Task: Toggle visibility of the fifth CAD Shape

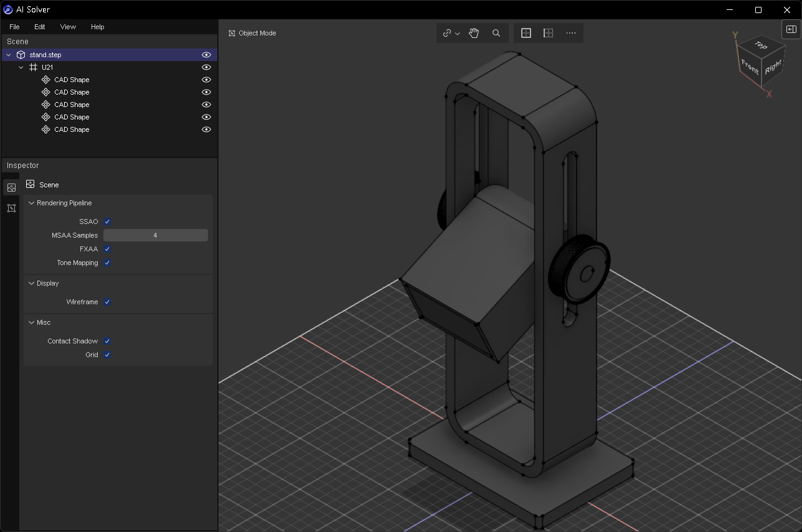Action: [206, 129]
